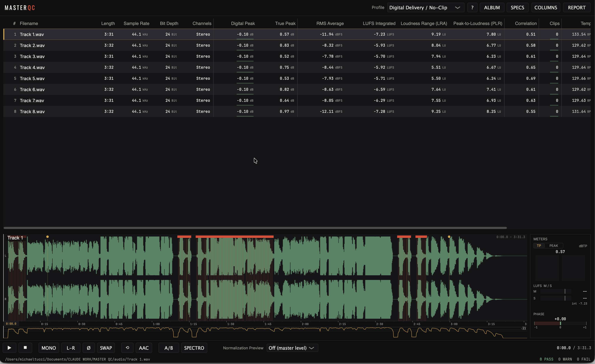Switch meters to PEAK mode
Image resolution: width=595 pixels, height=364 pixels.
click(554, 246)
